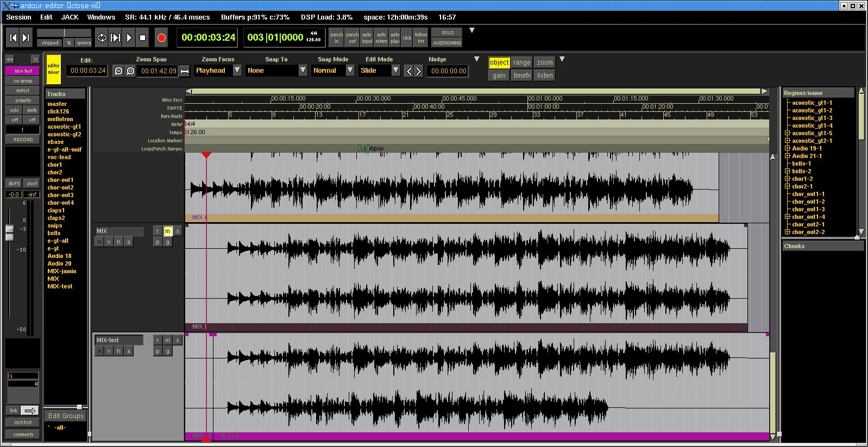868x447 pixels.
Task: Start playback with the play button
Action: point(129,37)
